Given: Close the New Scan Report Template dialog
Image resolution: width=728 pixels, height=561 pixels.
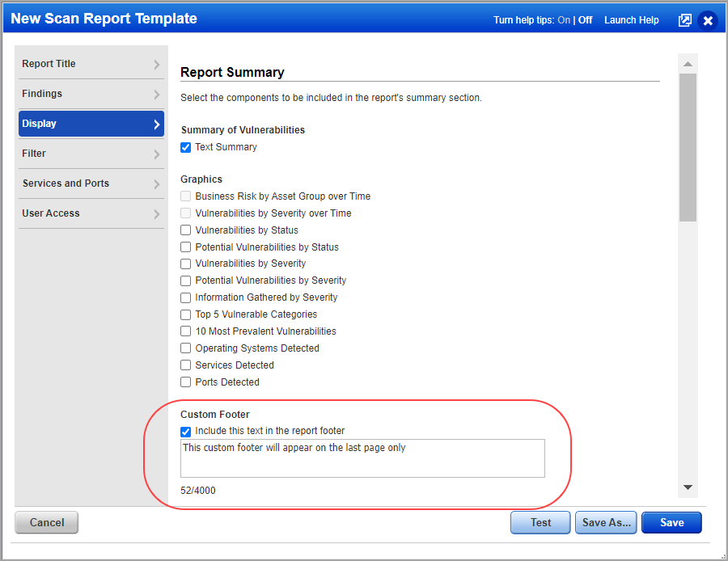Looking at the screenshot, I should (x=708, y=19).
